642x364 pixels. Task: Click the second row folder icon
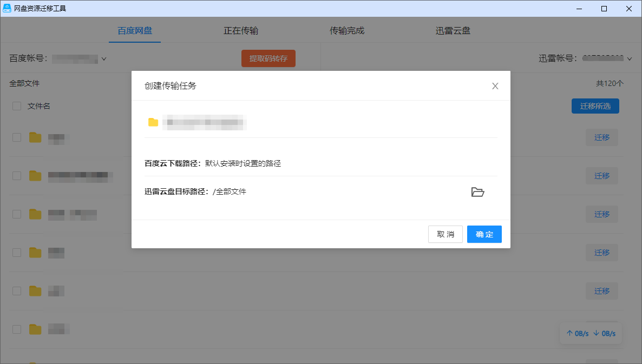35,176
